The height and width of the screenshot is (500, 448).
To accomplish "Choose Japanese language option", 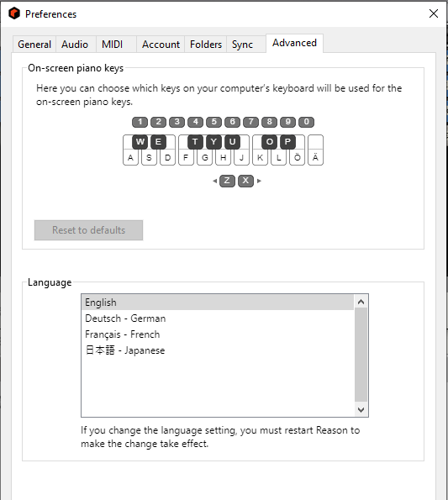I will tap(218, 350).
